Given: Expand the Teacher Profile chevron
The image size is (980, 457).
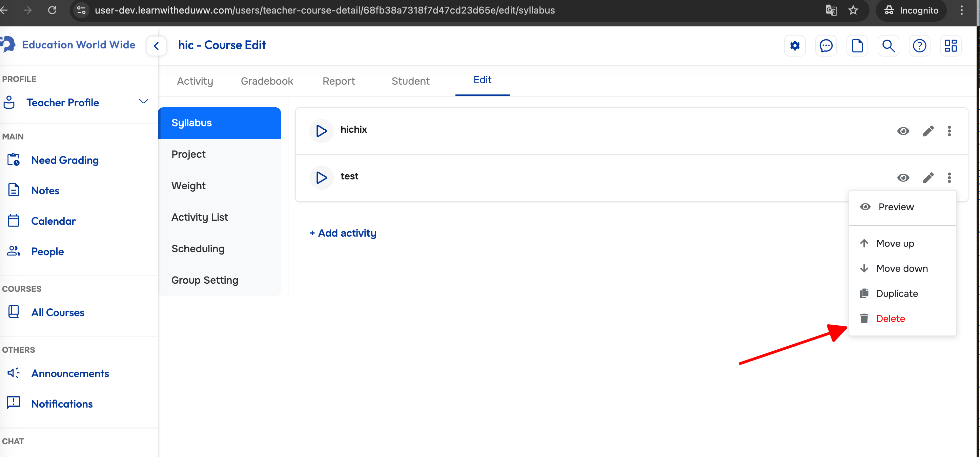Looking at the screenshot, I should (143, 102).
